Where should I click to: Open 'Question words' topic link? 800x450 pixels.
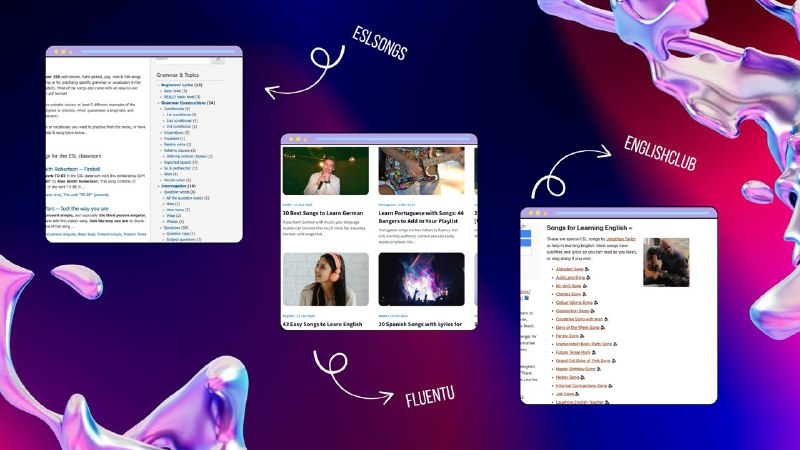tap(177, 192)
